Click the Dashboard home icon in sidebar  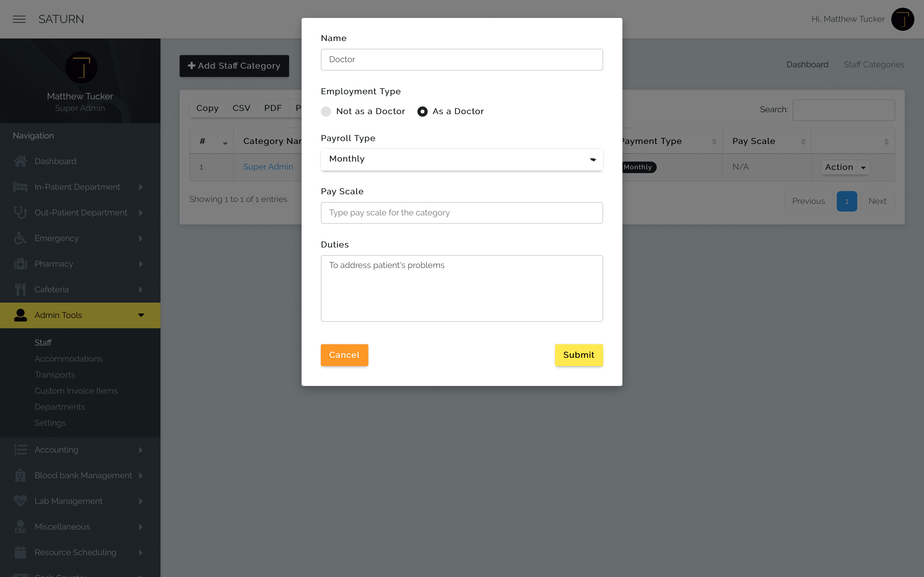click(x=20, y=162)
